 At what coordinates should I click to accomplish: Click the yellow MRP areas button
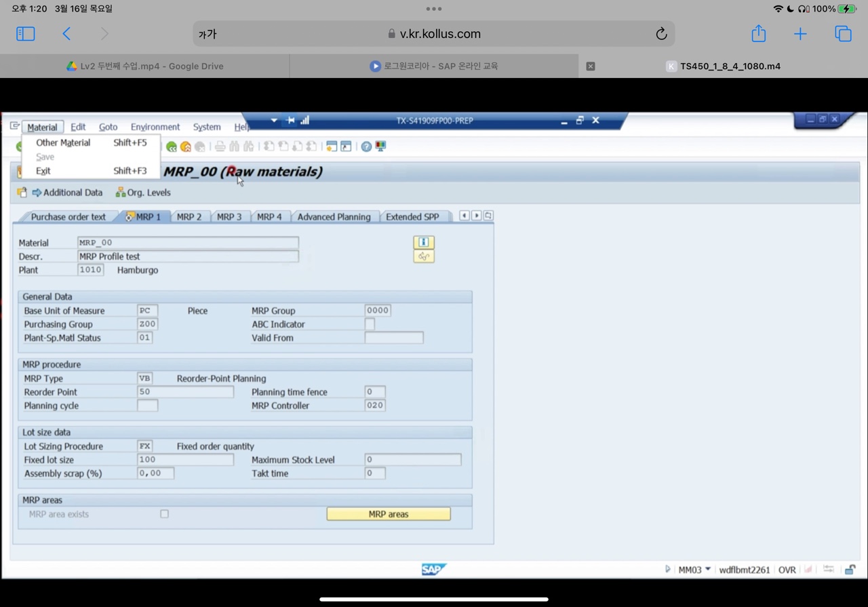click(389, 514)
